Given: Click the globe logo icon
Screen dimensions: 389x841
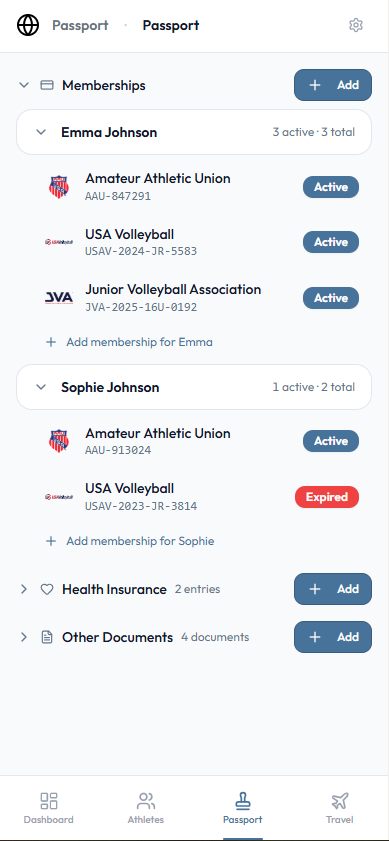Looking at the screenshot, I should click(x=28, y=25).
